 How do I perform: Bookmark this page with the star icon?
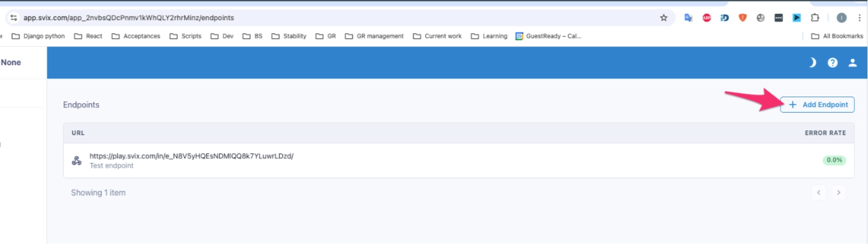[663, 18]
